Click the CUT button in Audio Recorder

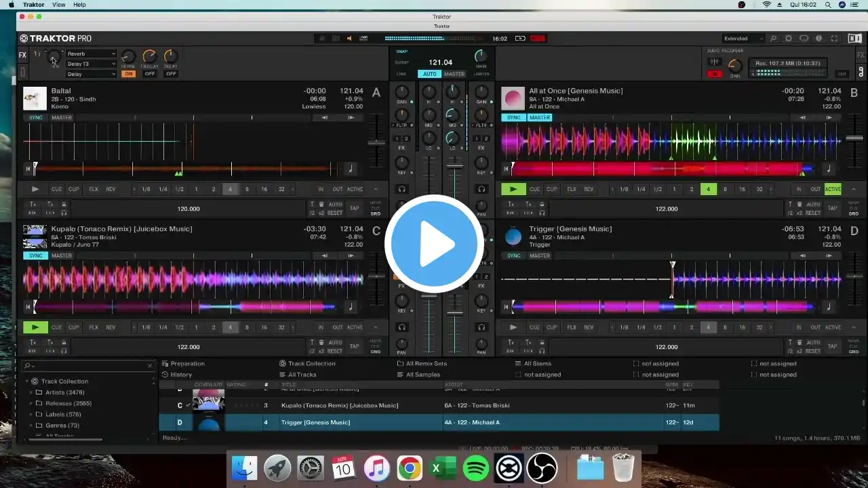[x=842, y=74]
